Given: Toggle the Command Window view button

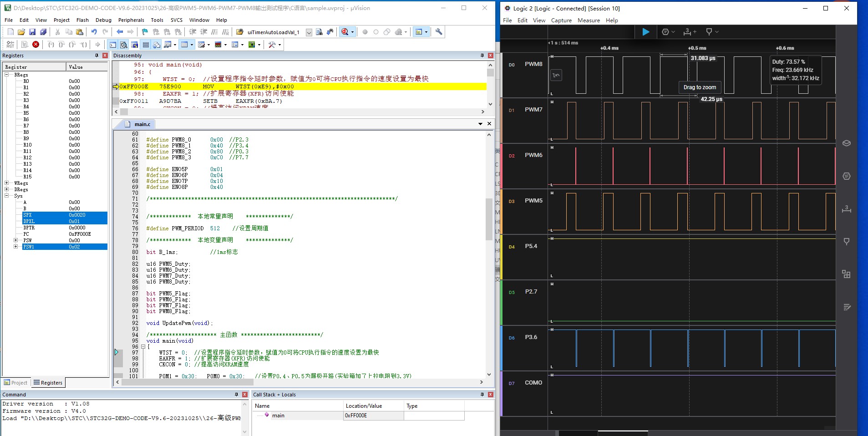Looking at the screenshot, I should coord(113,45).
